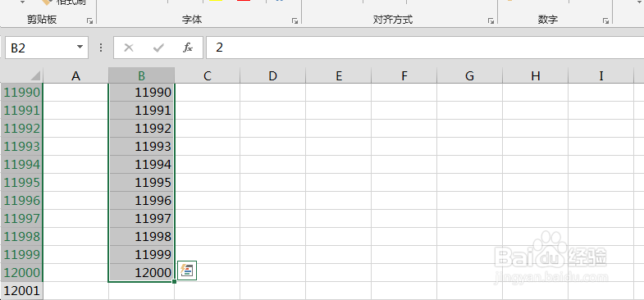Click cell B containing 11999
This screenshot has width=644, height=300.
[141, 255]
